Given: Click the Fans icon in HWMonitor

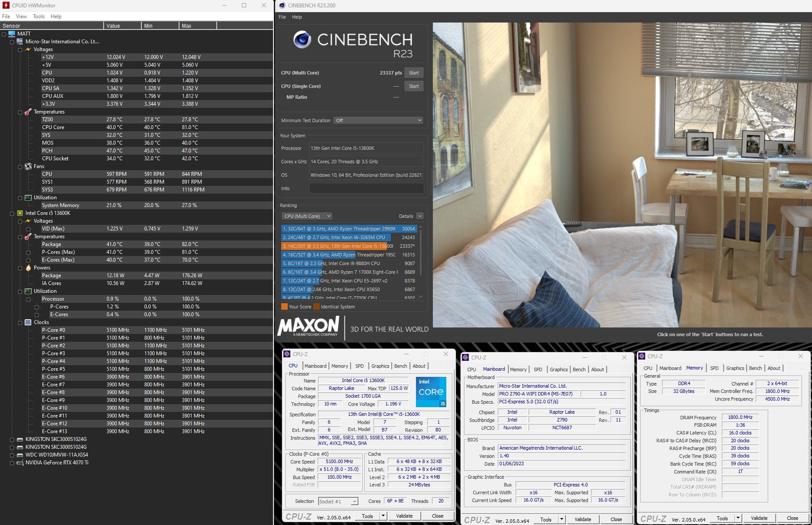Looking at the screenshot, I should click(x=28, y=166).
